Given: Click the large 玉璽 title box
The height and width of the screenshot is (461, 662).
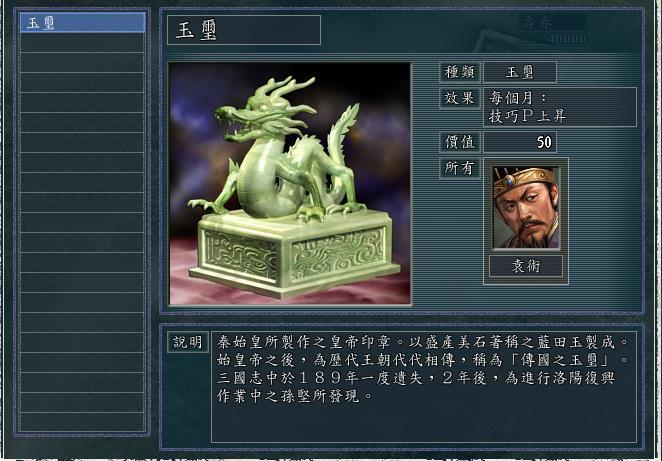Looking at the screenshot, I should pos(244,30).
